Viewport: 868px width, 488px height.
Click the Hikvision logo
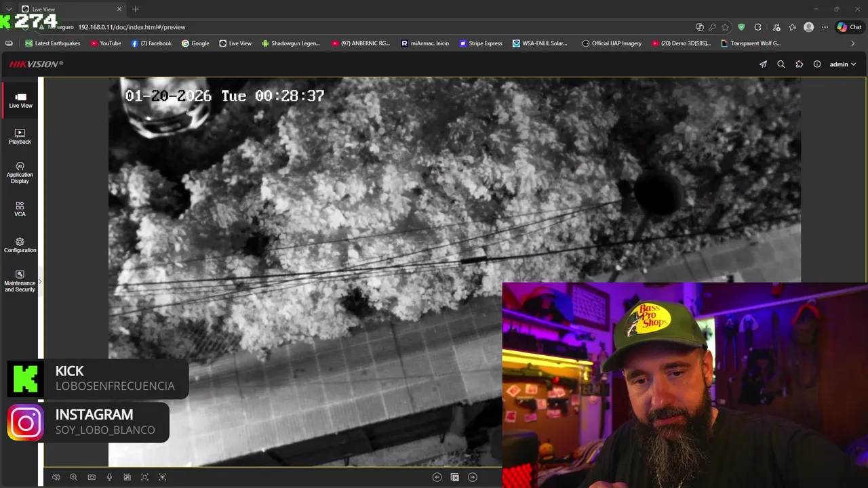(36, 64)
